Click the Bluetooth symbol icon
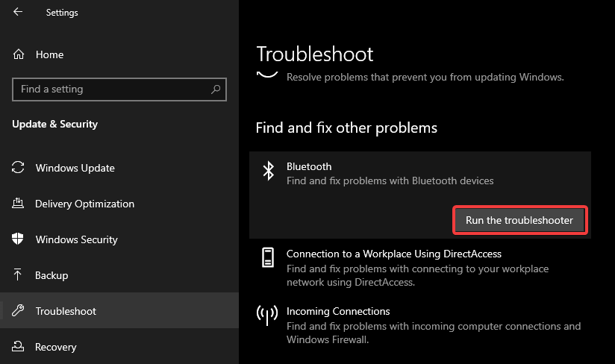This screenshot has width=615, height=364. click(x=268, y=171)
